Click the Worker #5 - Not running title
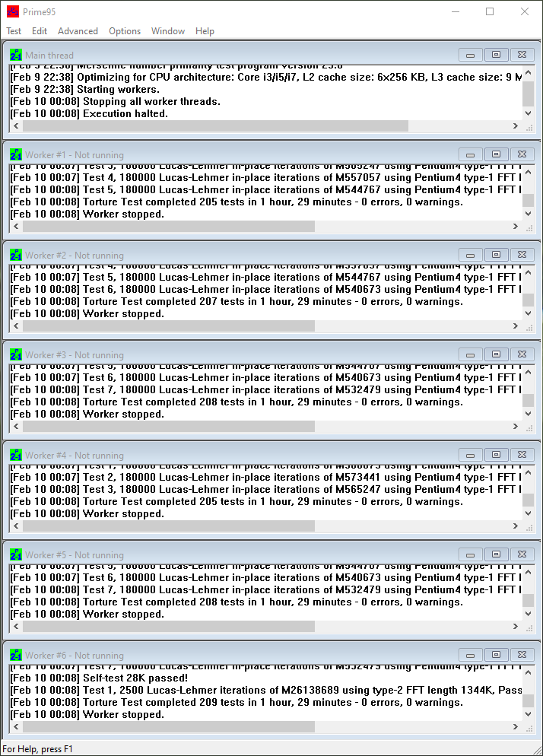 click(x=75, y=555)
